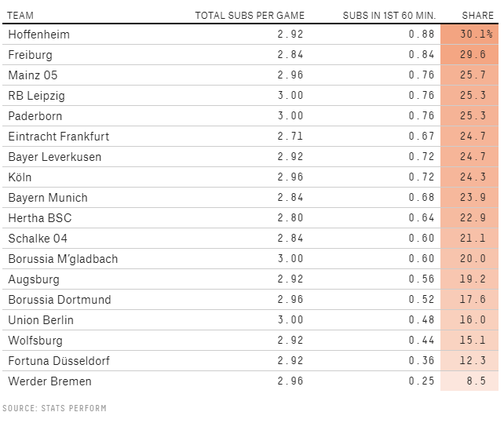Screen dimensions: 504x423
Task: Click Hertha BSC team name
Action: point(40,218)
